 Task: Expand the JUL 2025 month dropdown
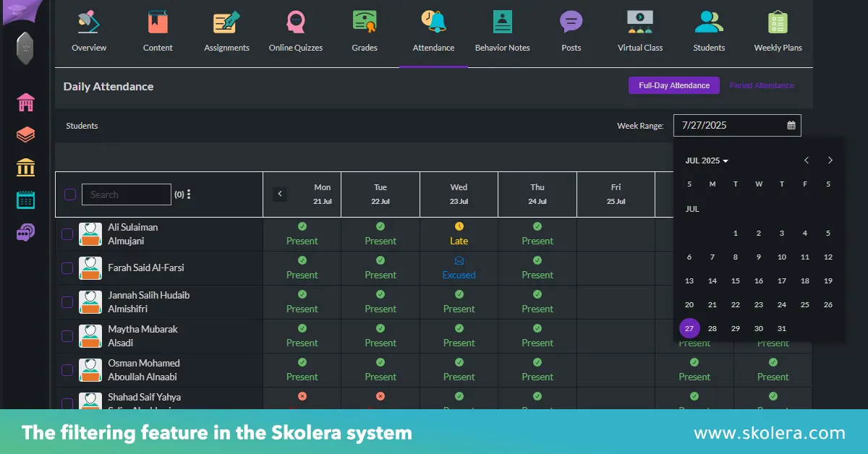[707, 160]
